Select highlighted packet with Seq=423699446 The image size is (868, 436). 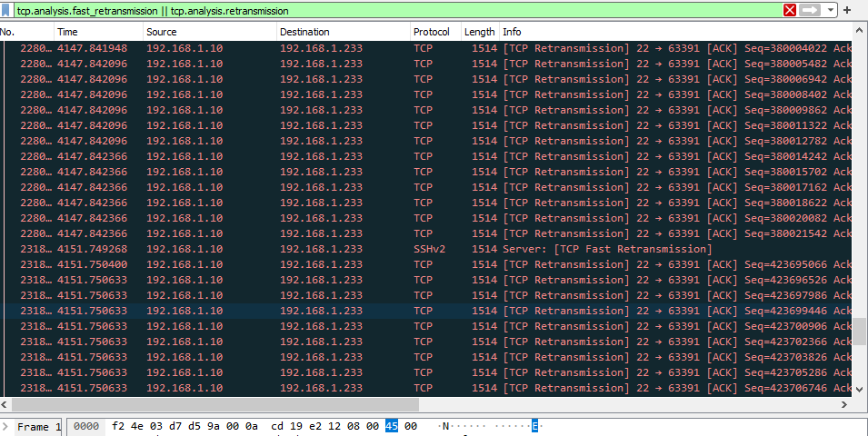[426, 311]
